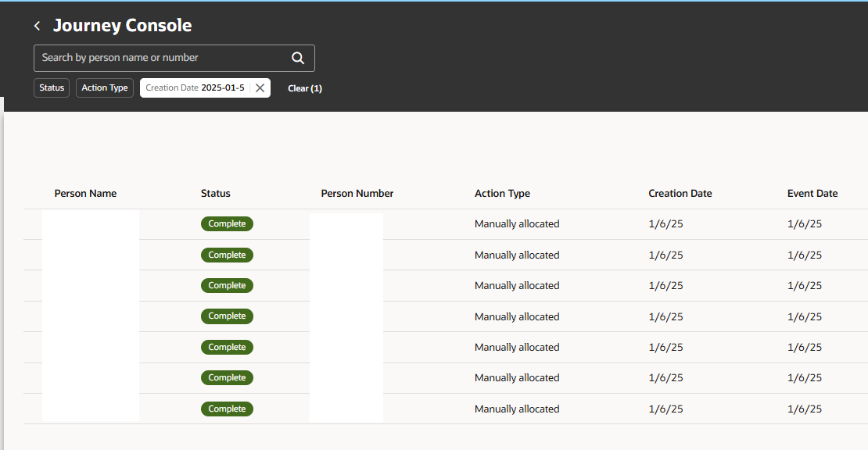Click the Clear (1) link
This screenshot has height=450, width=868.
click(305, 87)
